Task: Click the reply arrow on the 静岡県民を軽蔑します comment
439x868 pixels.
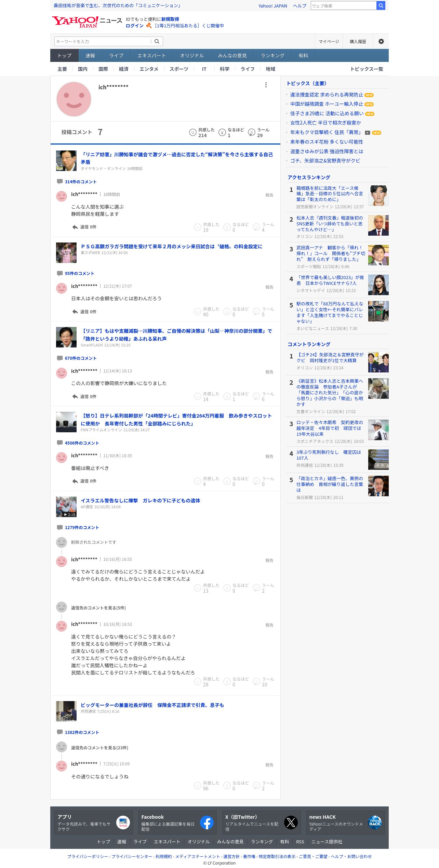Action: [x=75, y=227]
